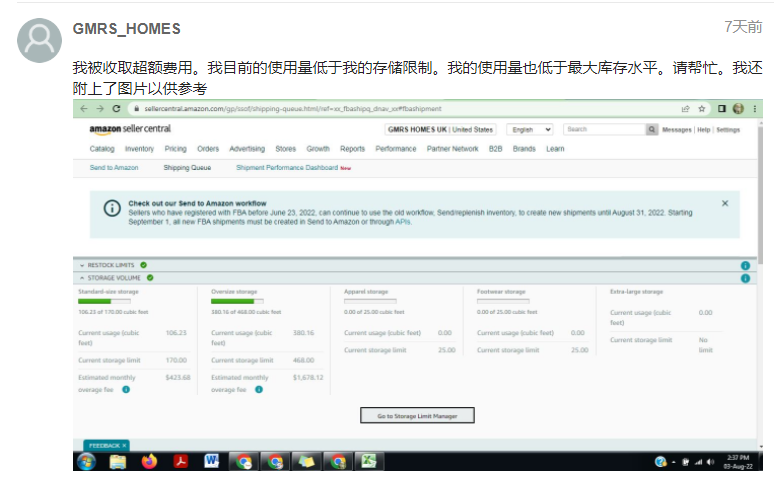
Task: Click info icon beside oversize overage fee
Action: coord(259,390)
